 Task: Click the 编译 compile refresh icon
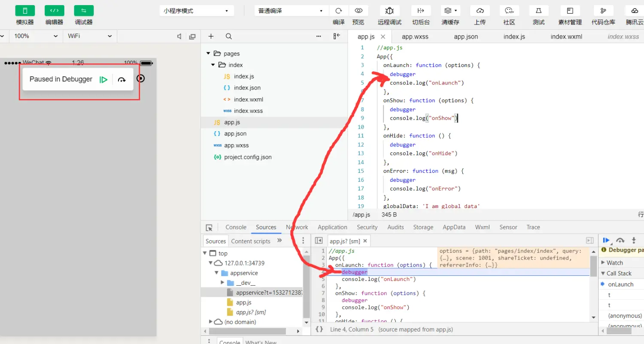339,11
